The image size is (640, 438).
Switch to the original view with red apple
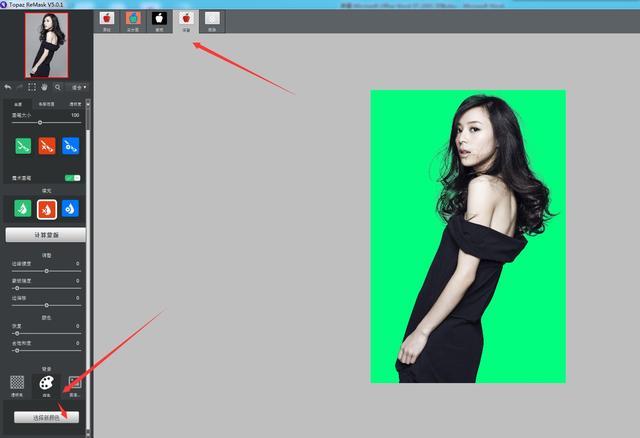tap(107, 21)
